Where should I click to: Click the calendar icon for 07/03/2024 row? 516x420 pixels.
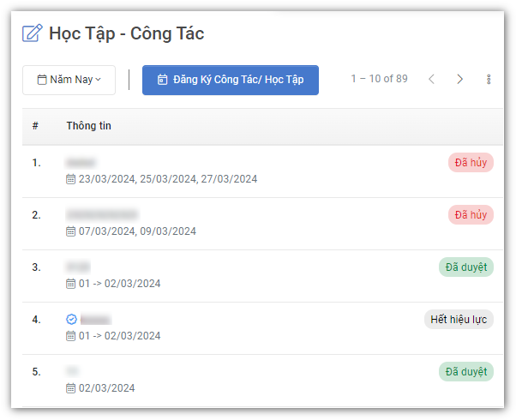(x=71, y=231)
